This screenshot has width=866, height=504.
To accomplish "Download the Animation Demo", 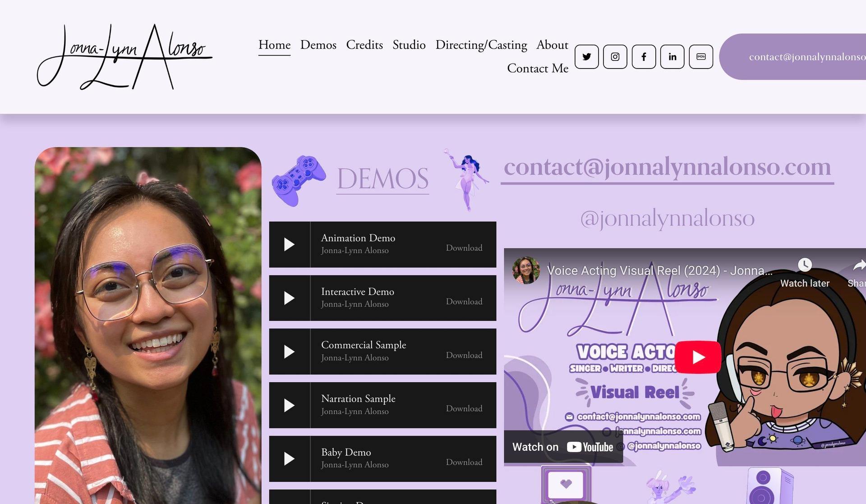I will click(464, 248).
